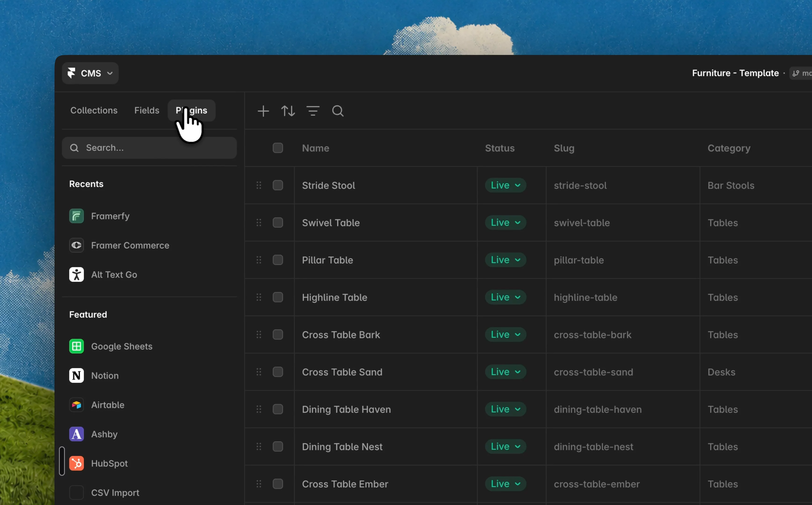Click the Pillar Table name cell

pyautogui.click(x=386, y=260)
